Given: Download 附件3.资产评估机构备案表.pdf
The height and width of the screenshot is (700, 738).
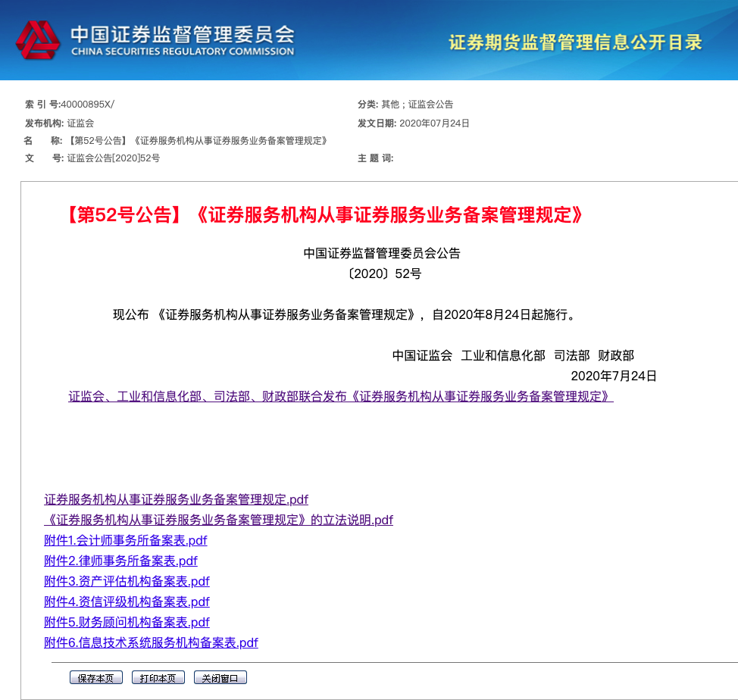Looking at the screenshot, I should pos(127,582).
